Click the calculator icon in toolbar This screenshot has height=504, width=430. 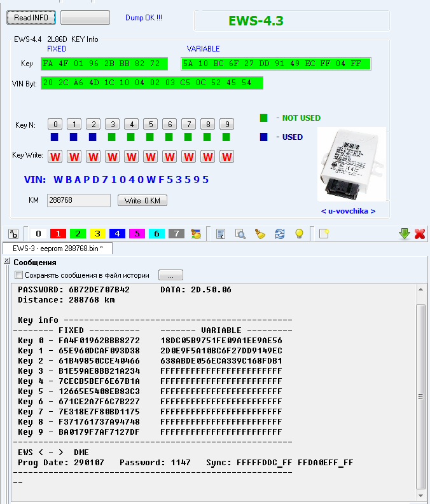(x=221, y=234)
